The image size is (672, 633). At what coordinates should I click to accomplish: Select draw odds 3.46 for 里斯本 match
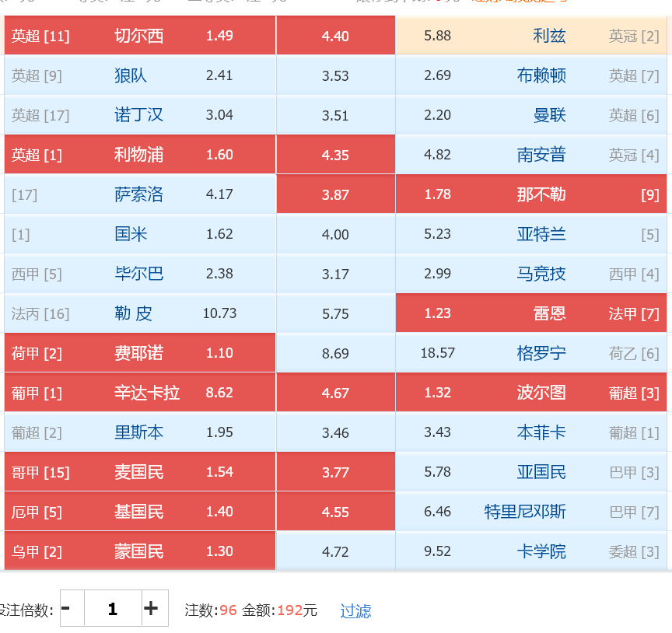(335, 432)
